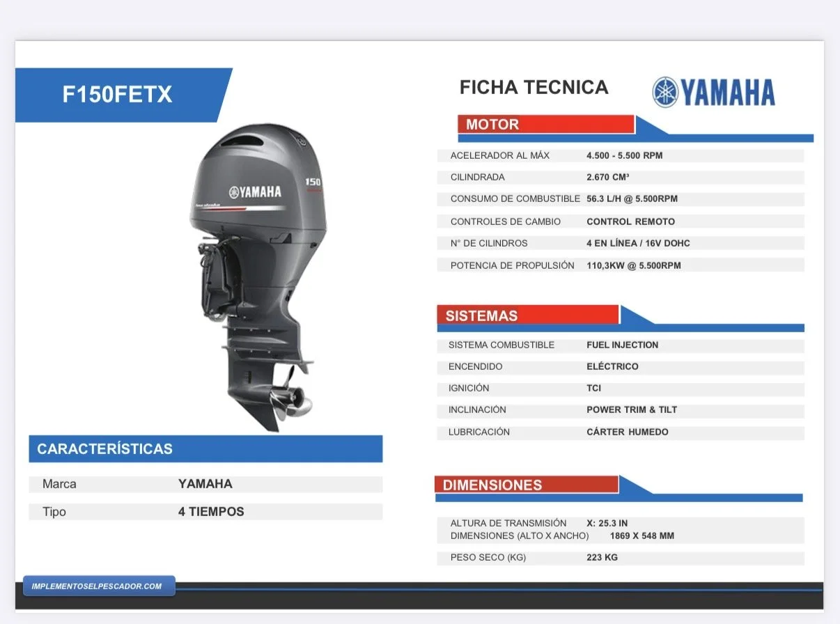This screenshot has height=624, width=840.
Task: Select the FICHA TECNICA heading
Action: pyautogui.click(x=534, y=87)
